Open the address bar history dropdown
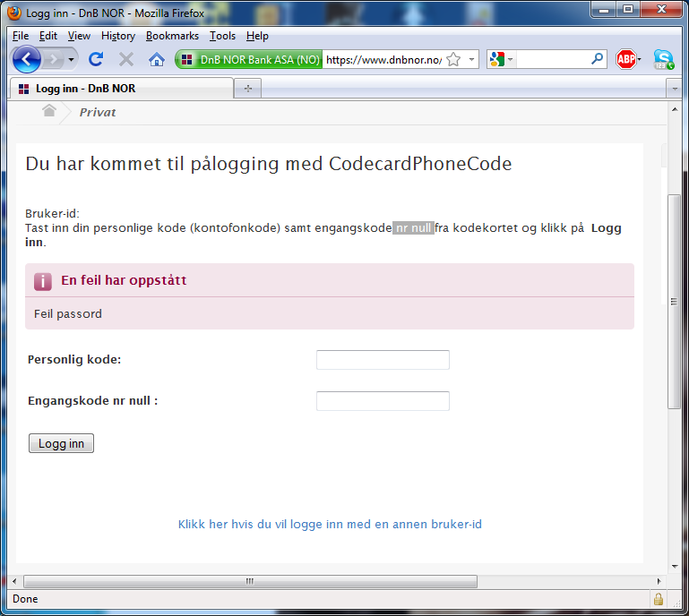The width and height of the screenshot is (689, 616). (x=471, y=59)
